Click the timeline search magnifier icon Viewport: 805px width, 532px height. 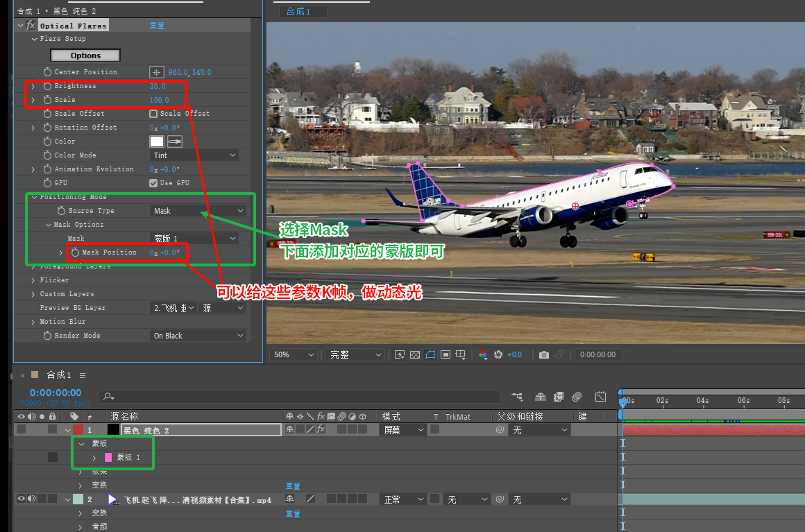pos(108,397)
